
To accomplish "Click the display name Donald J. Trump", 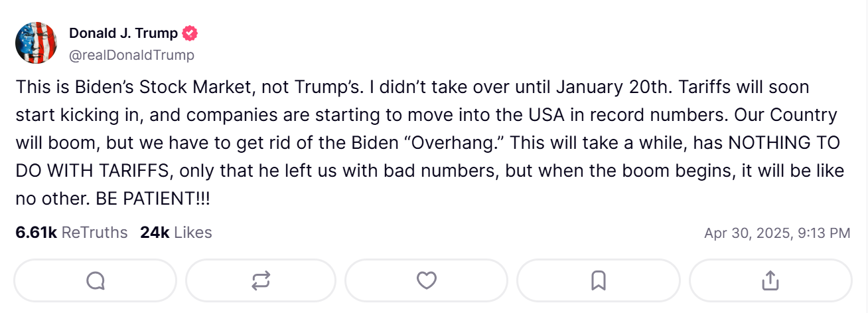I will point(123,33).
